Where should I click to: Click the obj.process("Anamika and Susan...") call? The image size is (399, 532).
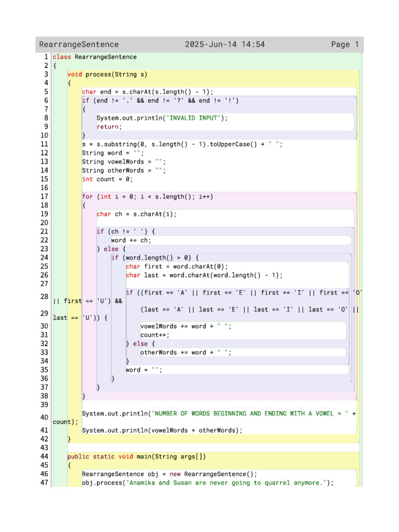tap(208, 483)
